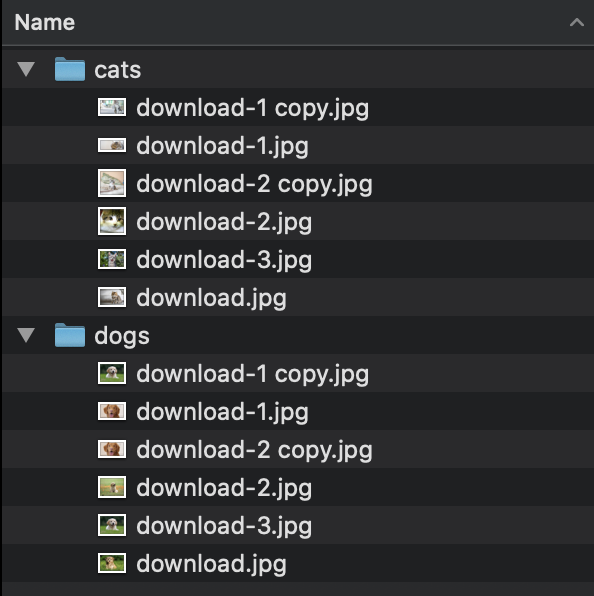The width and height of the screenshot is (594, 596).
Task: Select dogs download-1.jpg thumbnail icon
Action: coord(112,411)
